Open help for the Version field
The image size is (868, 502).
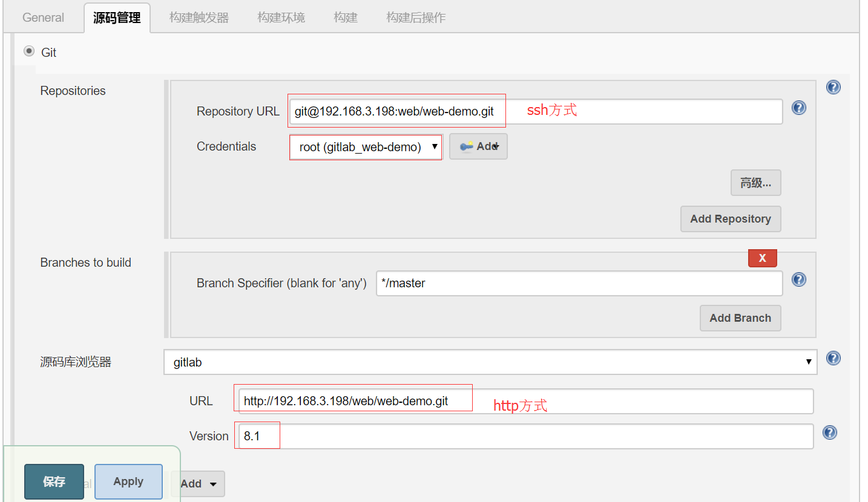829,432
